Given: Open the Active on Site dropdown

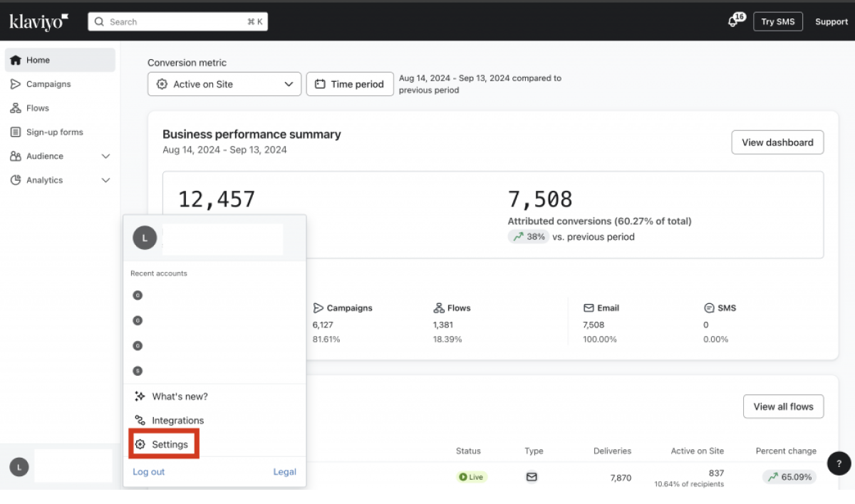Looking at the screenshot, I should [224, 84].
